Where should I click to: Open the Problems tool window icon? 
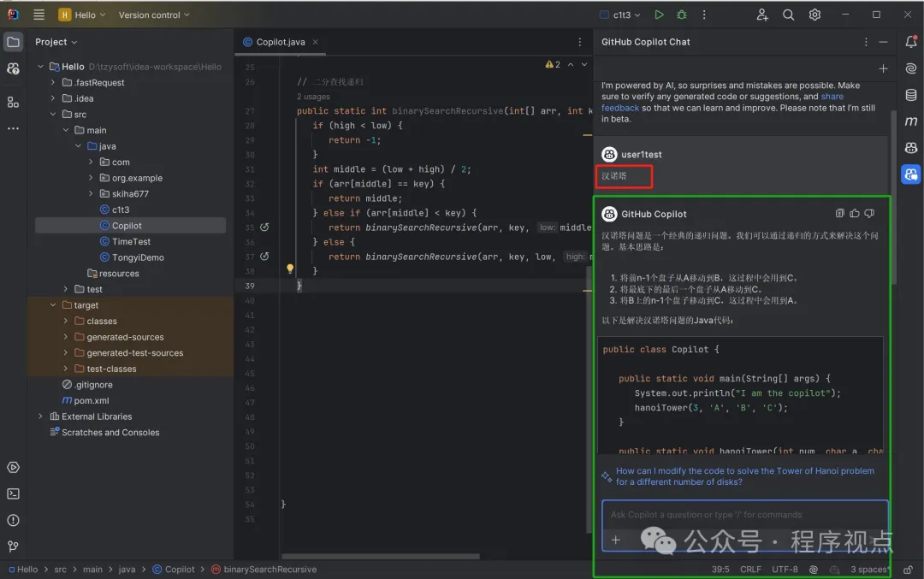[13, 520]
